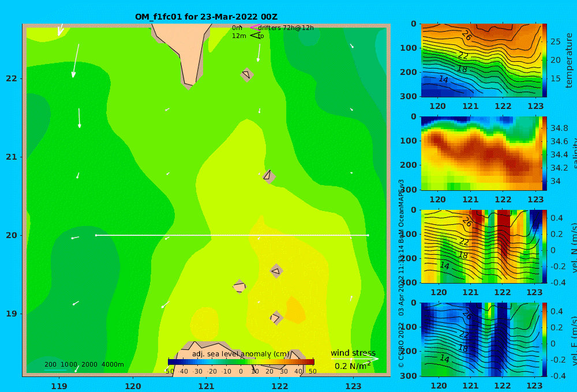The image size is (577, 392).
Task: Click longitude label '119' on main map
Action: 59,386
